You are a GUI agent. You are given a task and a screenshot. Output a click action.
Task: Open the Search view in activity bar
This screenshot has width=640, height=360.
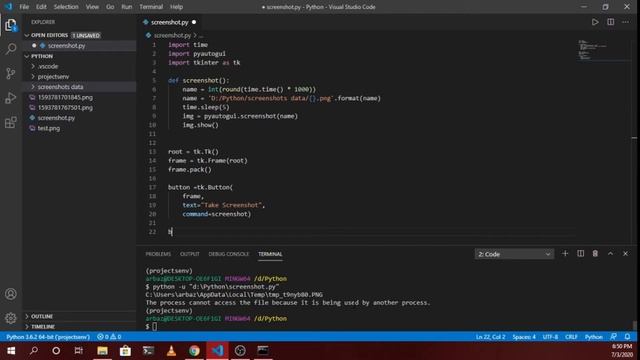pyautogui.click(x=11, y=49)
